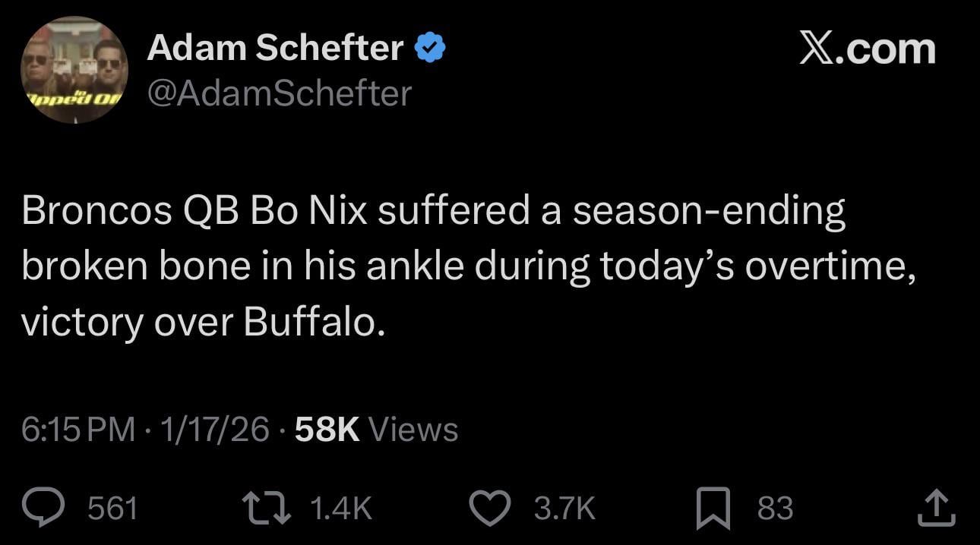The image size is (980, 545).
Task: Select the X.com logo
Action: (x=866, y=48)
